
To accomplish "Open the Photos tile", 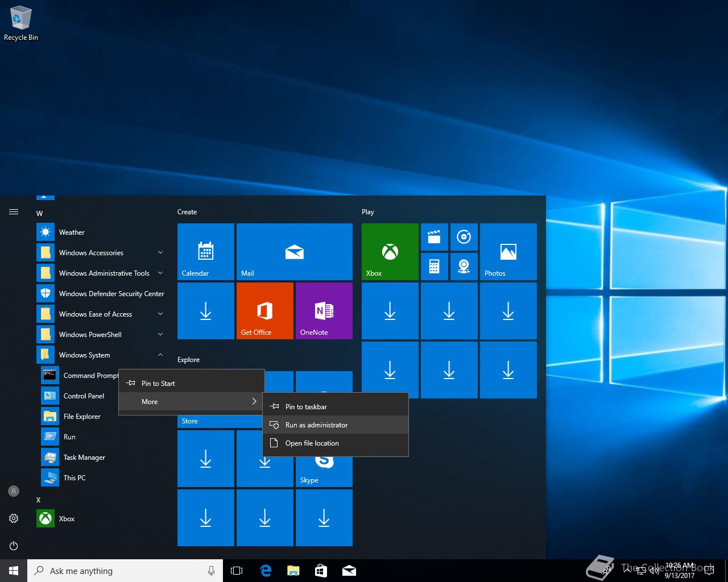I will [508, 252].
